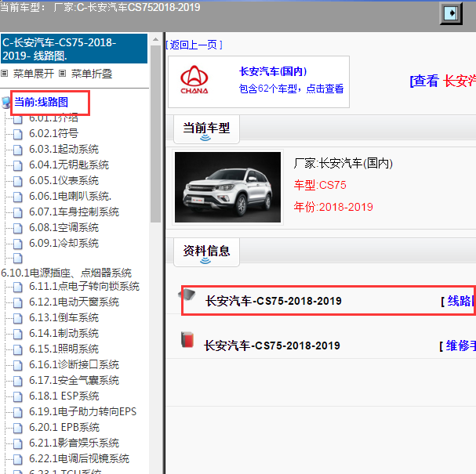Viewport: 476px width, 474px height.
Task: Click the document icon beside 6.17.1安全气囊系统
Action: tap(17, 381)
